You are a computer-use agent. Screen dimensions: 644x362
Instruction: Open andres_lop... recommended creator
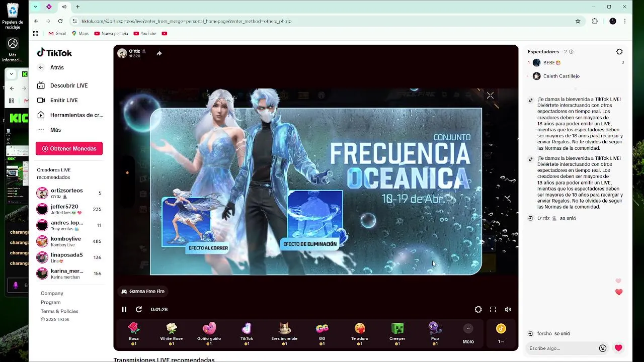(x=69, y=225)
